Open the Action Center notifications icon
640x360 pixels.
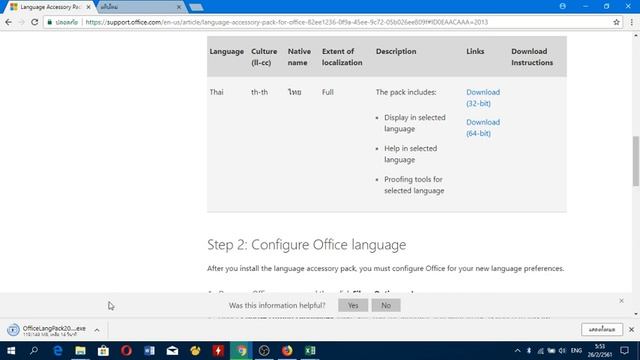pyautogui.click(x=624, y=351)
